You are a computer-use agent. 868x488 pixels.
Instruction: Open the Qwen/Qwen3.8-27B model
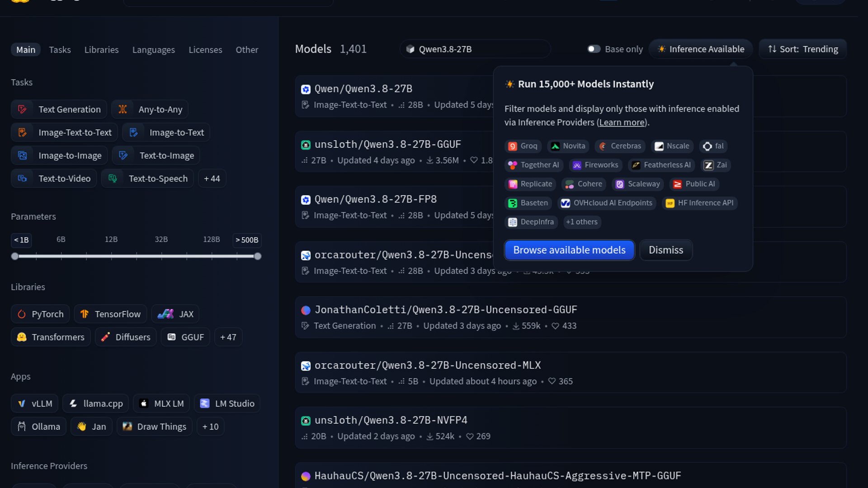tap(363, 89)
